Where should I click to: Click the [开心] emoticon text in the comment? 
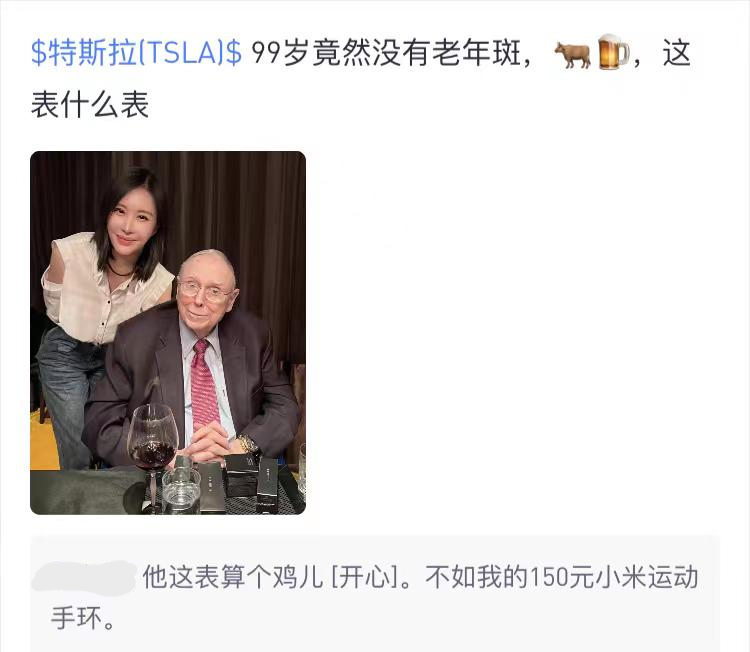(x=366, y=576)
